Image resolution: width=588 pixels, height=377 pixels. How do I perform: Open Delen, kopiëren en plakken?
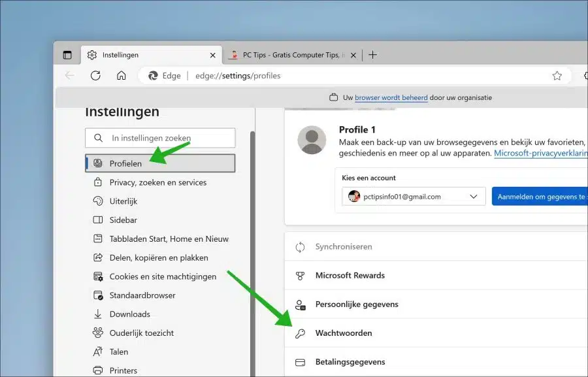[160, 257]
